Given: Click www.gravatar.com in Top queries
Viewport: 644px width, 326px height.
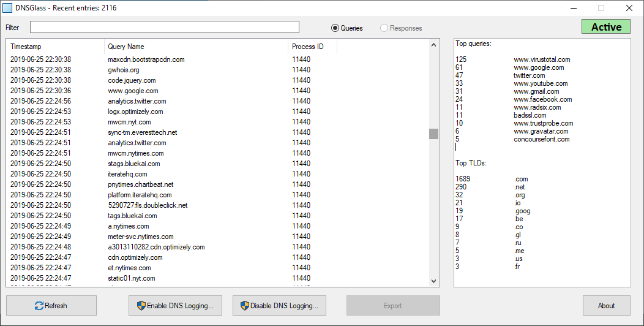Looking at the screenshot, I should tap(541, 131).
